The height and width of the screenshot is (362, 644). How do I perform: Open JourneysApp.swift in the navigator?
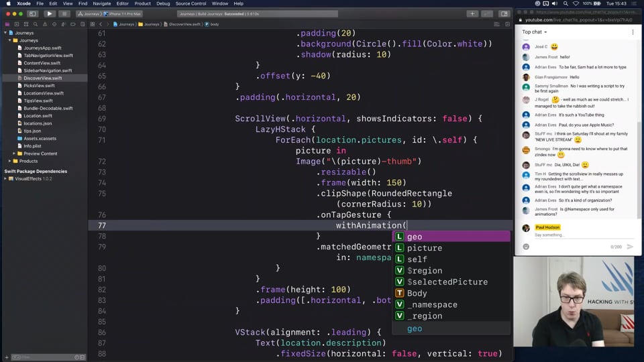[42, 48]
